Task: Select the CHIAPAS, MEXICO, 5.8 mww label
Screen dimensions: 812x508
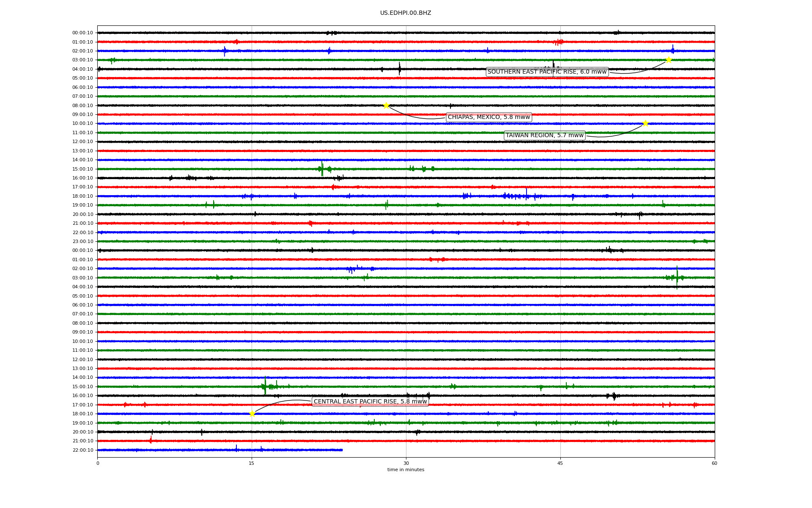Action: coord(489,117)
